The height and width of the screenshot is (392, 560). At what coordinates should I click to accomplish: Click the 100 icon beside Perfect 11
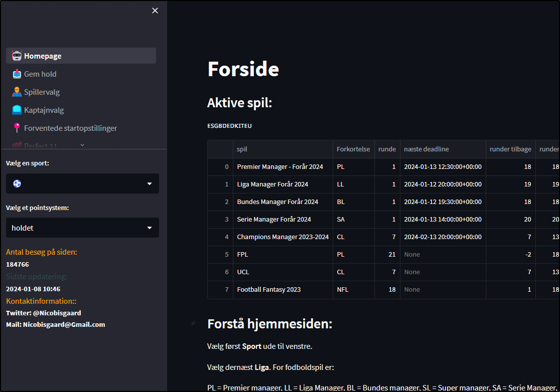click(x=17, y=145)
